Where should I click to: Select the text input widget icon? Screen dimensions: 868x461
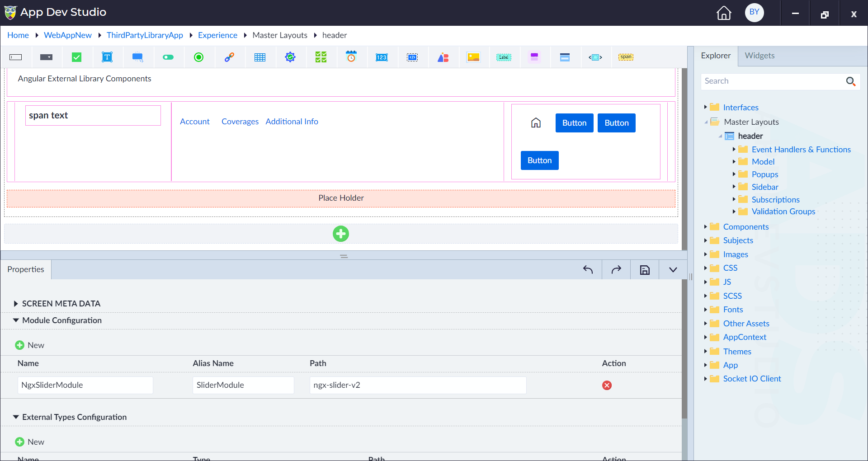tap(16, 57)
